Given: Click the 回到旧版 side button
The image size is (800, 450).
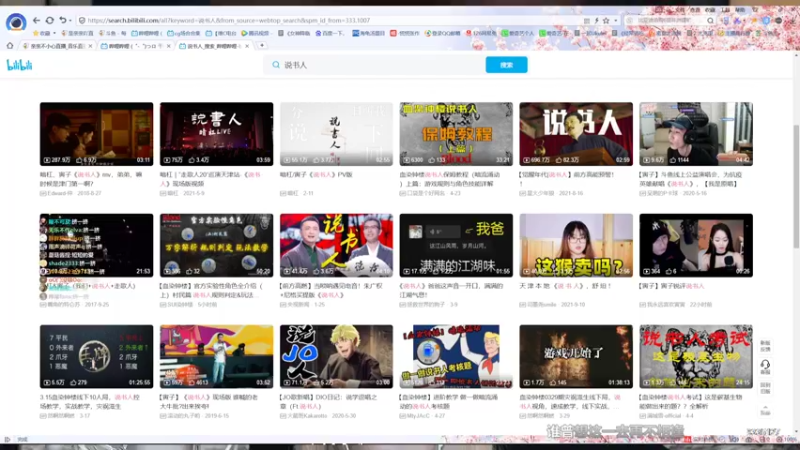Looking at the screenshot, I should (x=765, y=388).
